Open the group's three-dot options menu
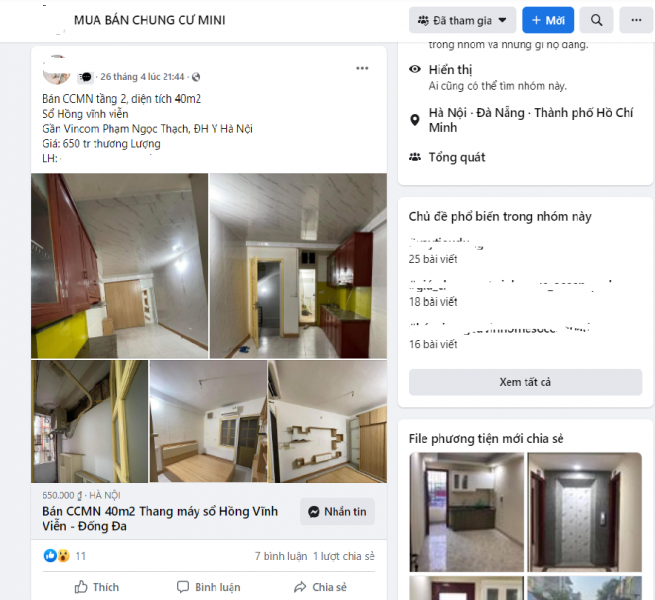The image size is (655, 600). (636, 20)
